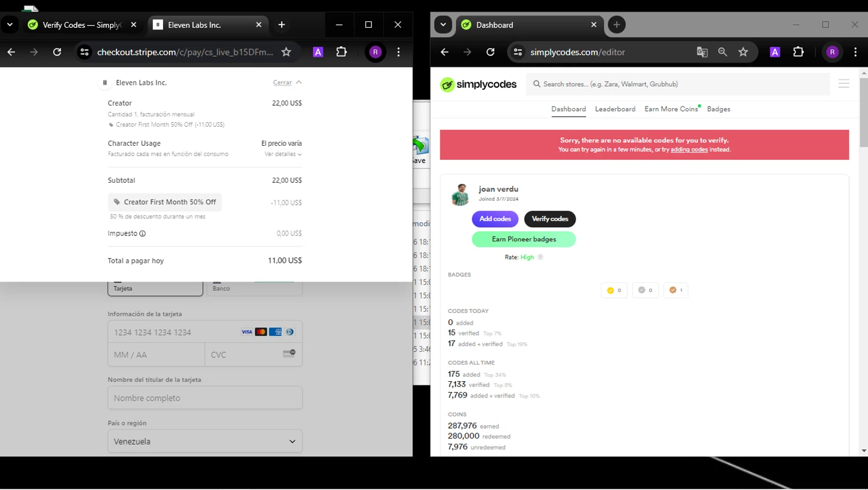Go forward in SimplyCodes browser window
The height and width of the screenshot is (490, 868).
tap(468, 52)
